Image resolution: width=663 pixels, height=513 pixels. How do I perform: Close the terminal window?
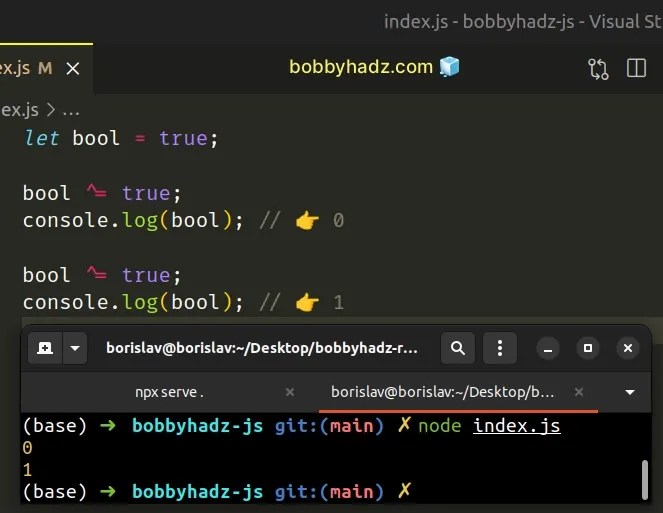pyautogui.click(x=628, y=348)
